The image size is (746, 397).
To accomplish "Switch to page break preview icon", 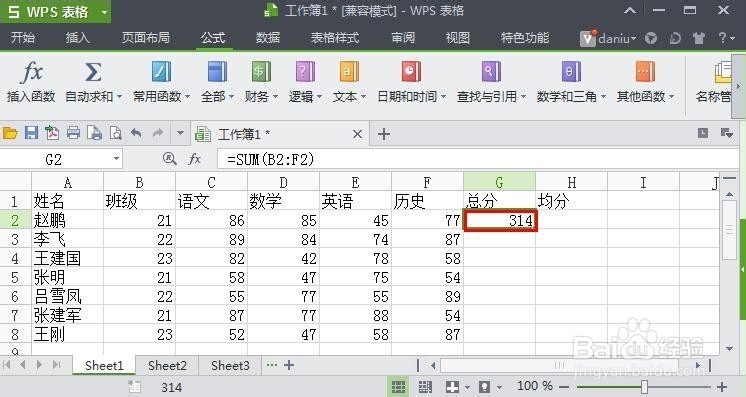I will click(425, 387).
